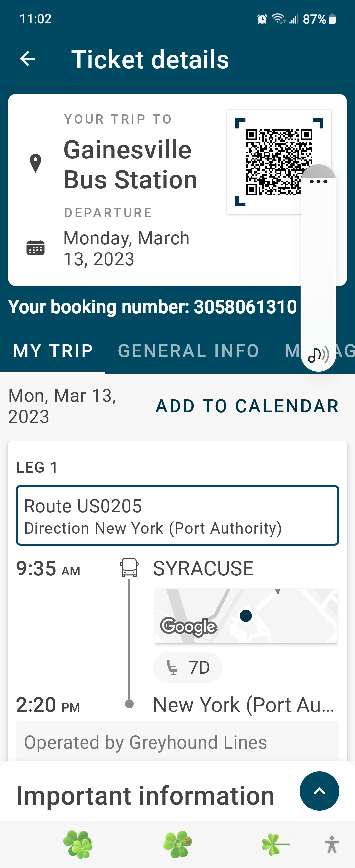
Task: Expand the Important information panel
Action: click(x=319, y=791)
